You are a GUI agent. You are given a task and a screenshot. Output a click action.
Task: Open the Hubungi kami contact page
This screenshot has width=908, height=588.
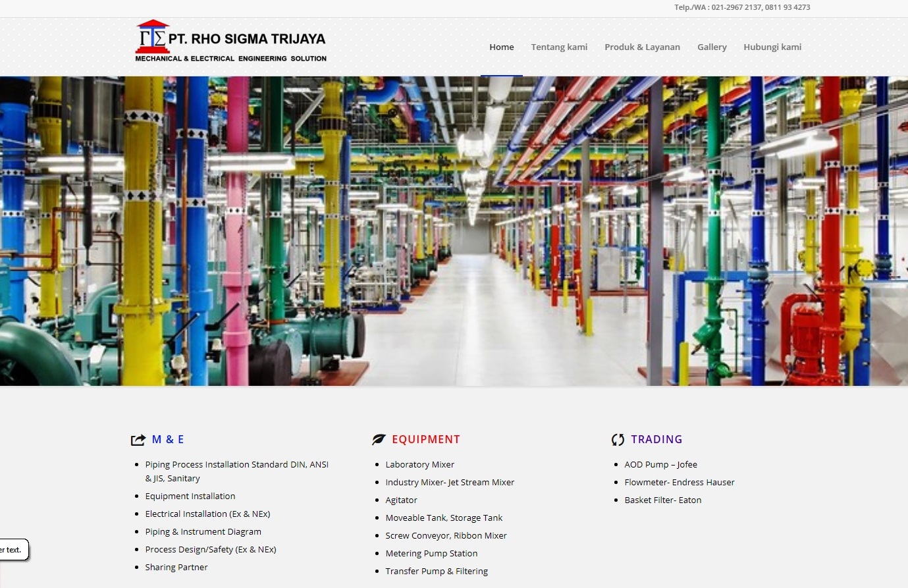click(772, 47)
